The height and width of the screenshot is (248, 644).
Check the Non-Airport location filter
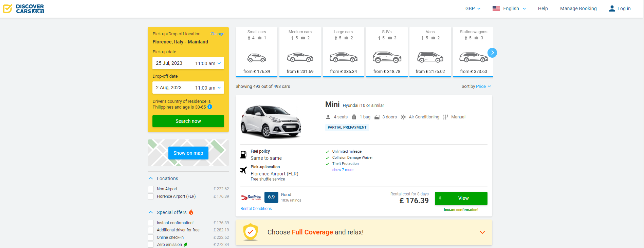151,189
